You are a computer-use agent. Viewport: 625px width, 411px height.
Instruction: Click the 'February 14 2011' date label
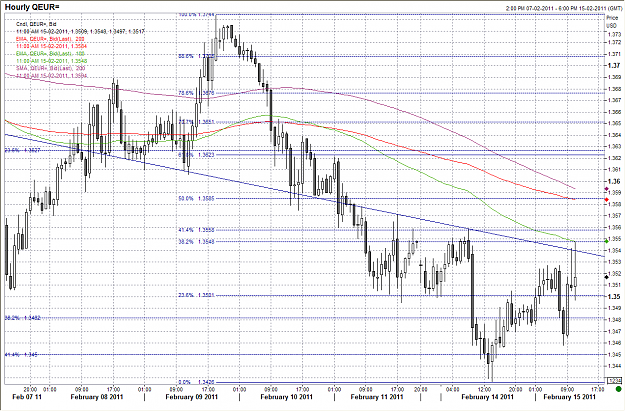487,397
